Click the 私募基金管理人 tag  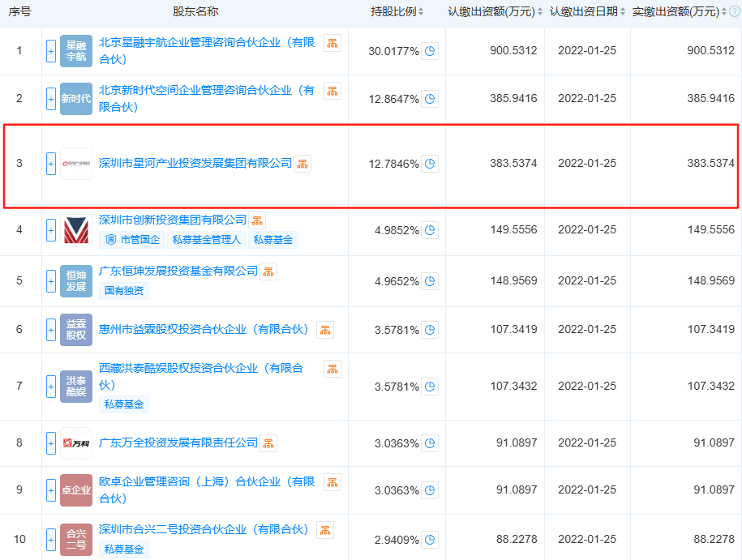point(206,240)
